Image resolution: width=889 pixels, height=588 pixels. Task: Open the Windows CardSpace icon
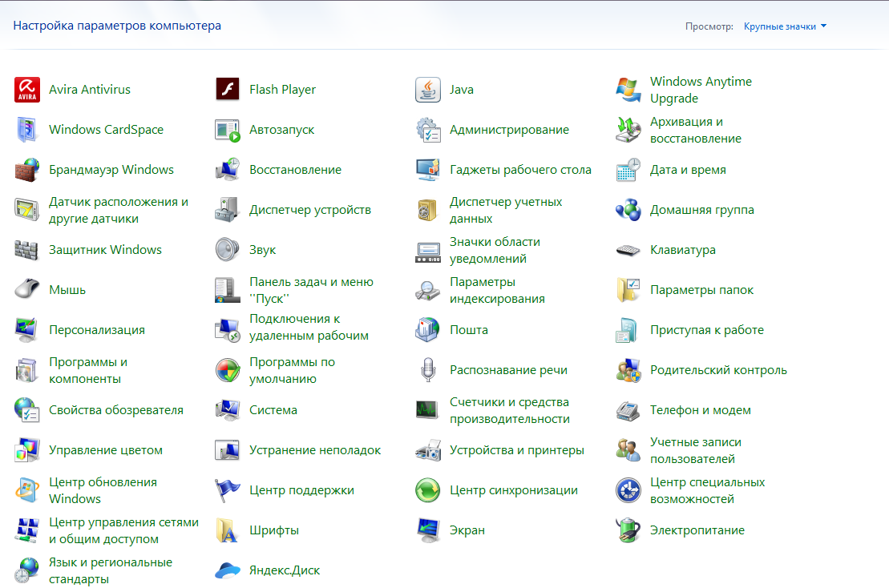tap(27, 130)
